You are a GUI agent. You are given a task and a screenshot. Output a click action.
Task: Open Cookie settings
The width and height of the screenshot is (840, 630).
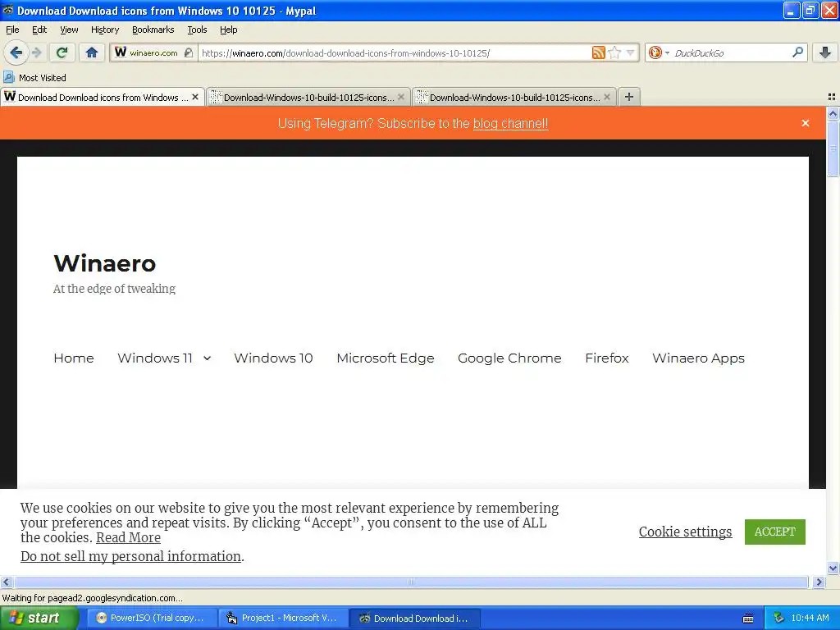(x=685, y=532)
